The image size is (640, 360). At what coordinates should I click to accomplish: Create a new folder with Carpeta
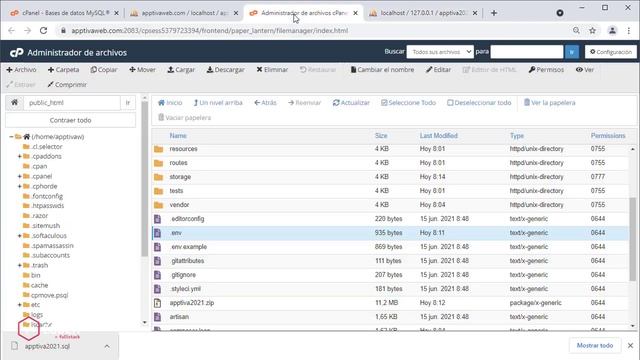tap(63, 70)
